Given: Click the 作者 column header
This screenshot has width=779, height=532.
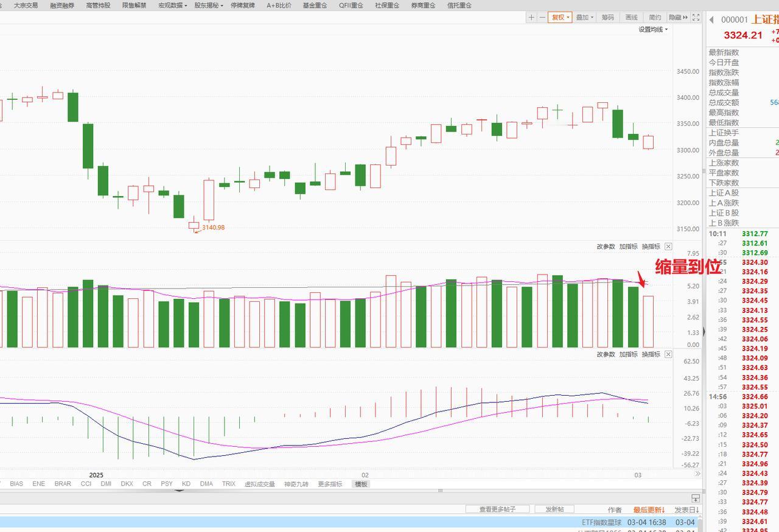Looking at the screenshot, I should pyautogui.click(x=615, y=510).
